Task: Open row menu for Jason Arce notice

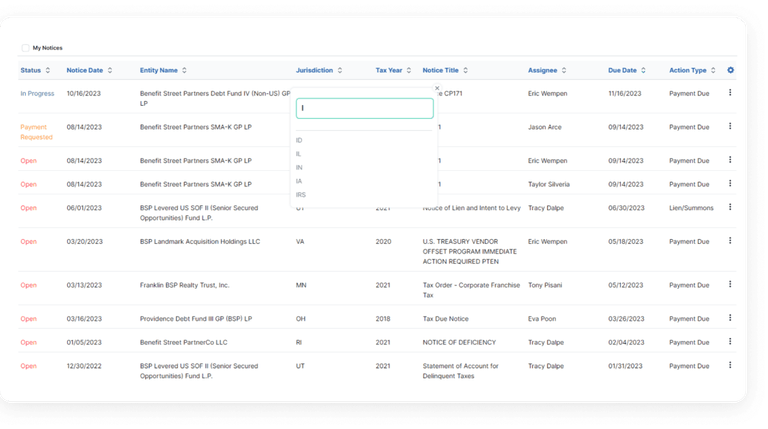Action: coord(730,126)
